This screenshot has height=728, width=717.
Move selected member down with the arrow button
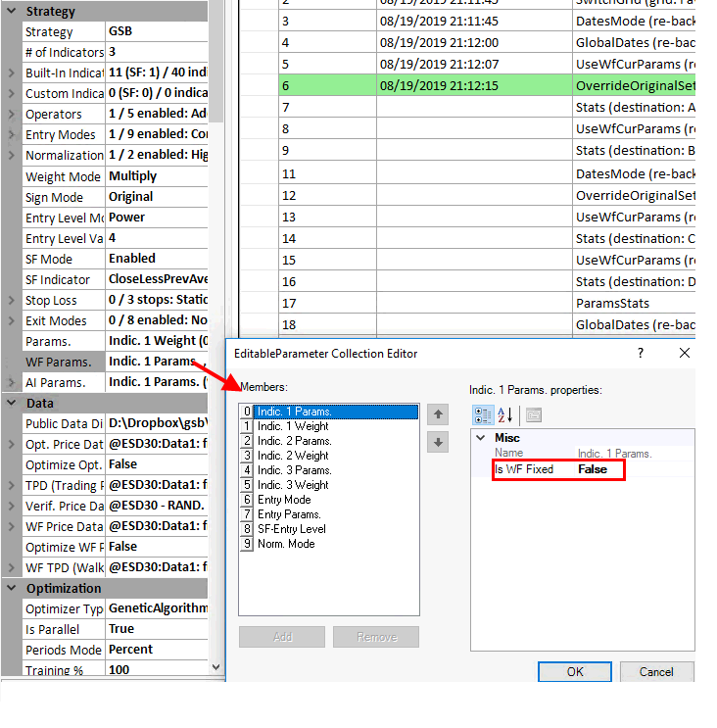tap(439, 443)
